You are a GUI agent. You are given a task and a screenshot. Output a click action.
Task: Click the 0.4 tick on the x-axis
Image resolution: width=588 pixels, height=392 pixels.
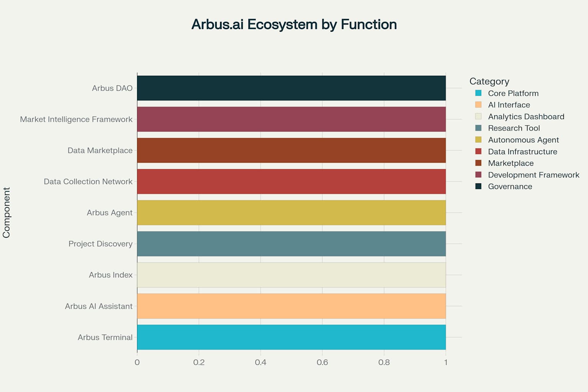pyautogui.click(x=261, y=362)
